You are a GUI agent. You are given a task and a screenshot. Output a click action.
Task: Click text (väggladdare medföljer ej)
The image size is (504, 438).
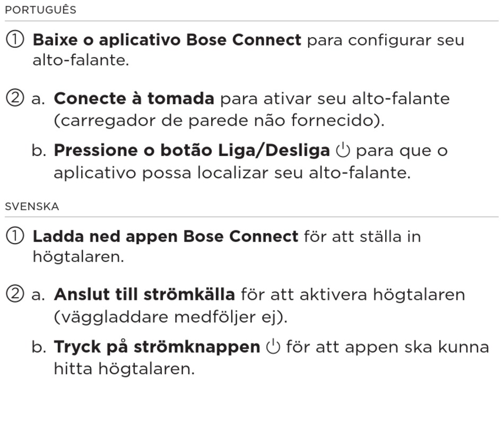(171, 317)
